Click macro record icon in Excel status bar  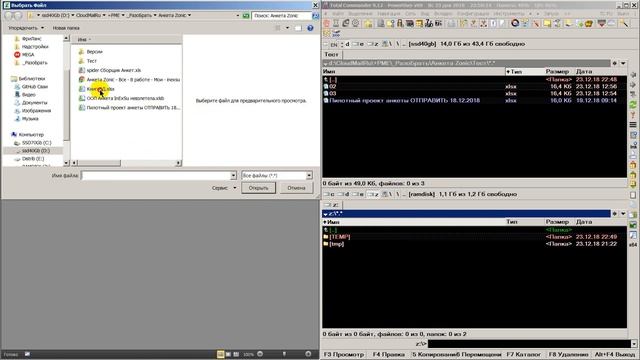[27, 354]
